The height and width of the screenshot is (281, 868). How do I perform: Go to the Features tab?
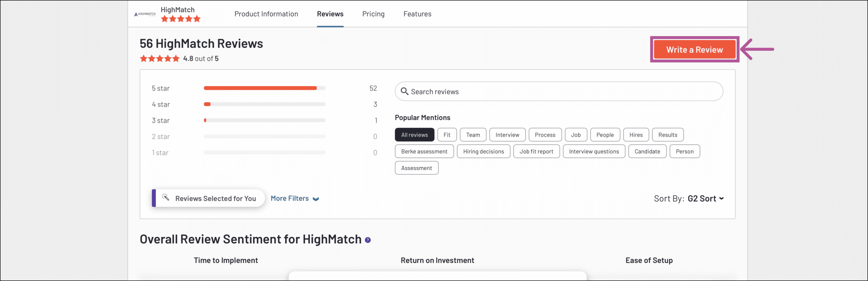417,14
